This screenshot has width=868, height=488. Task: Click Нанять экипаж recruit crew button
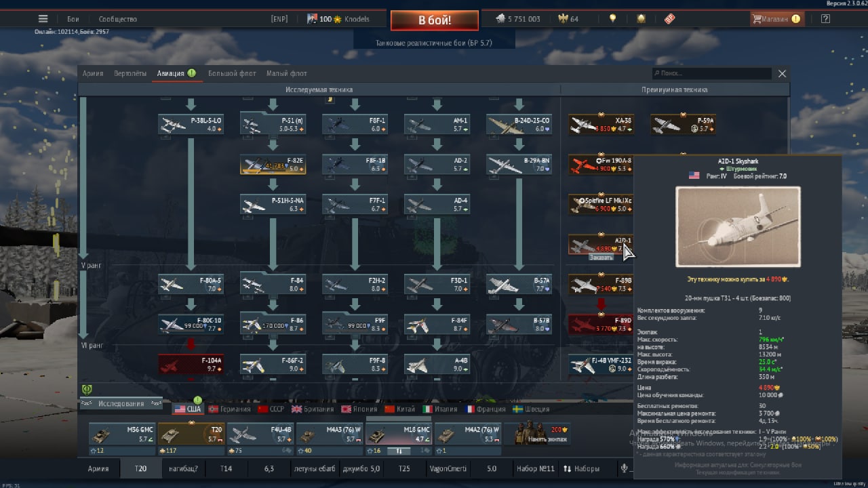(x=538, y=434)
